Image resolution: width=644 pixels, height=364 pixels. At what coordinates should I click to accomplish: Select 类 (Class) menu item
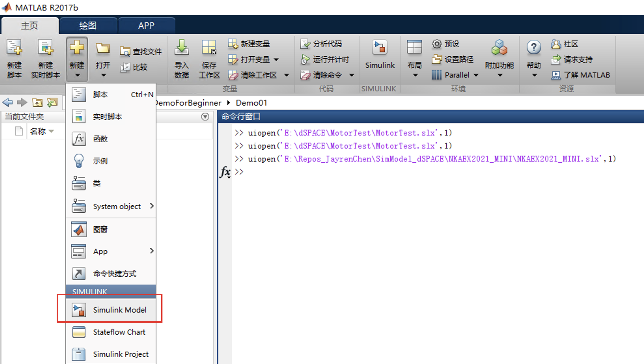[x=111, y=183]
